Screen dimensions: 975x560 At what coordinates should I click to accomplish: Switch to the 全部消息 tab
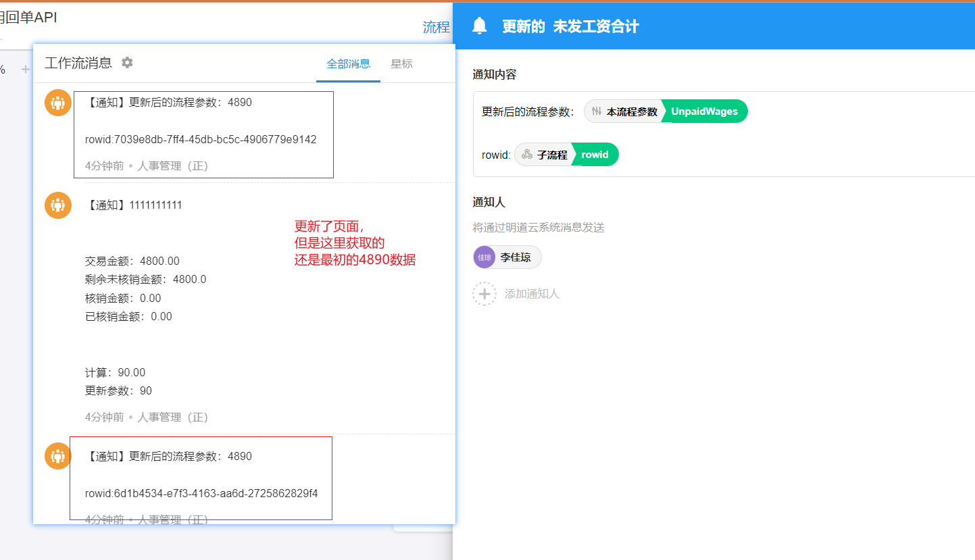[x=348, y=64]
